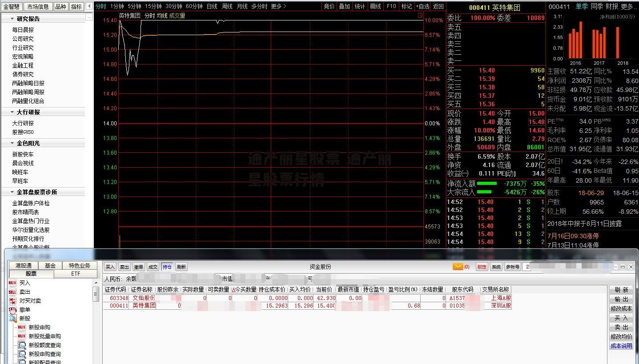Image resolution: width=639 pixels, height=364 pixels.
Task: Click the BUY icon next to 买入
Action: pyautogui.click(x=12, y=283)
